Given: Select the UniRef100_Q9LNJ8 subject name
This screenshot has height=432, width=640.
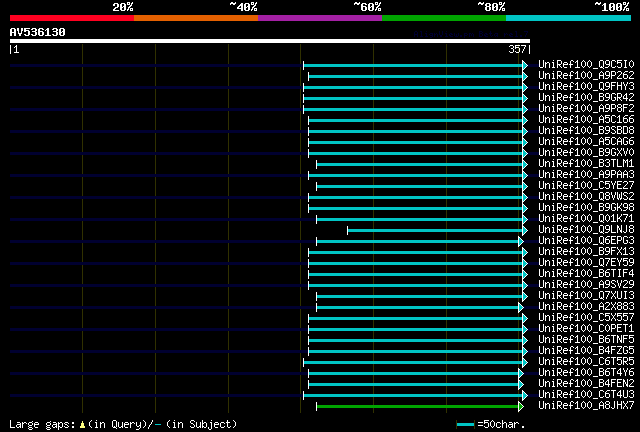Looking at the screenshot, I should click(586, 229).
